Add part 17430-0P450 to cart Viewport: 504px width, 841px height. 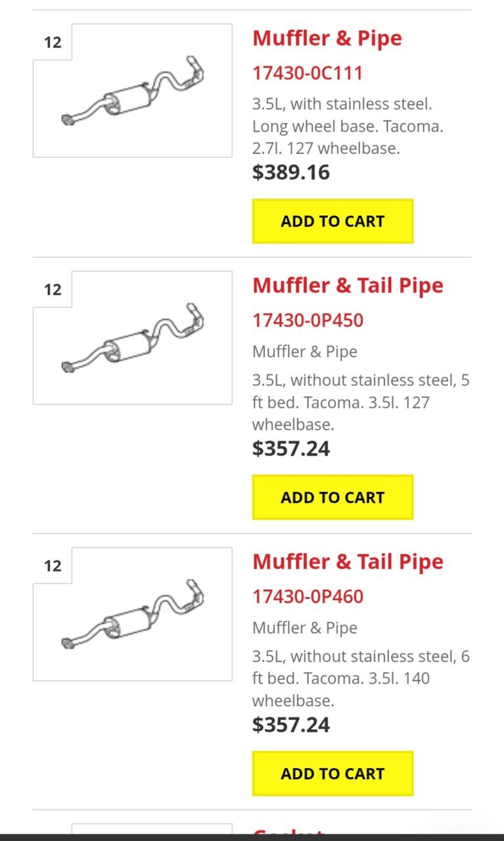[332, 497]
